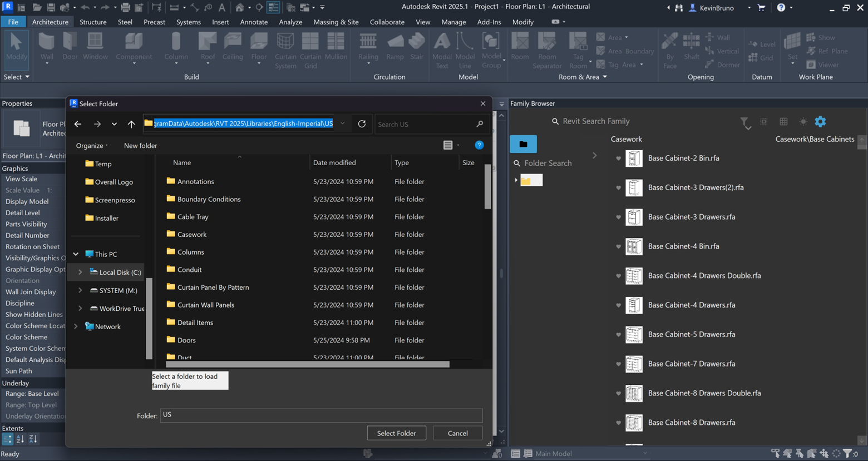The width and height of the screenshot is (868, 461).
Task: Click the file list vertical scrollbar
Action: click(488, 187)
